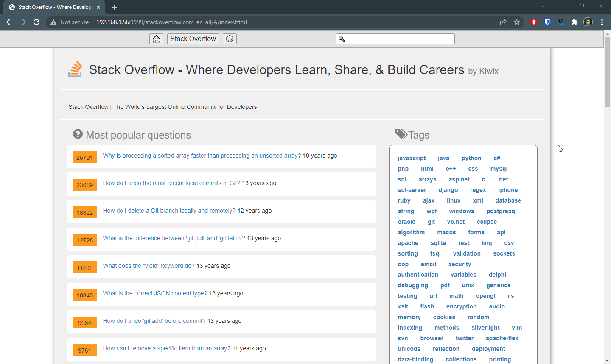Open the undo recent local commits question

[171, 183]
